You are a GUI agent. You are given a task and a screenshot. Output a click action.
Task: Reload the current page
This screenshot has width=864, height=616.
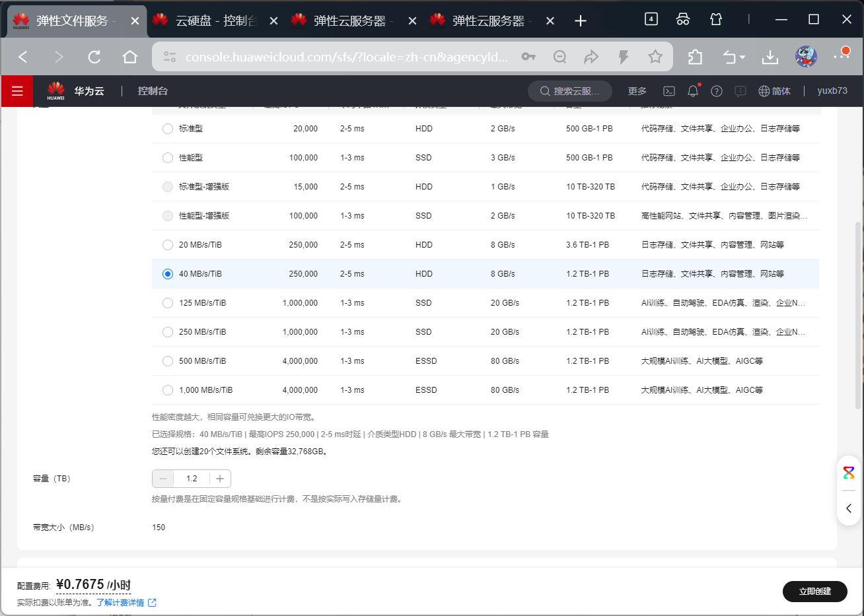click(x=94, y=57)
